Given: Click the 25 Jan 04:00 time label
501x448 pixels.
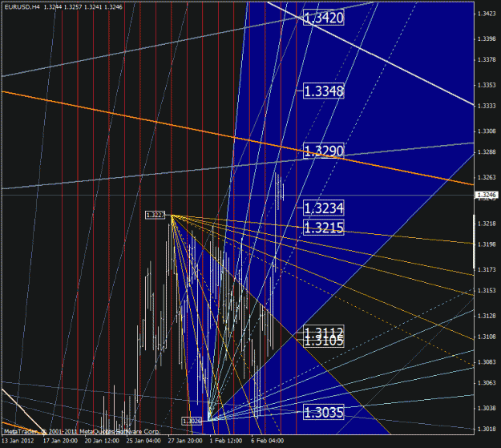Looking at the screenshot, I should [143, 441].
